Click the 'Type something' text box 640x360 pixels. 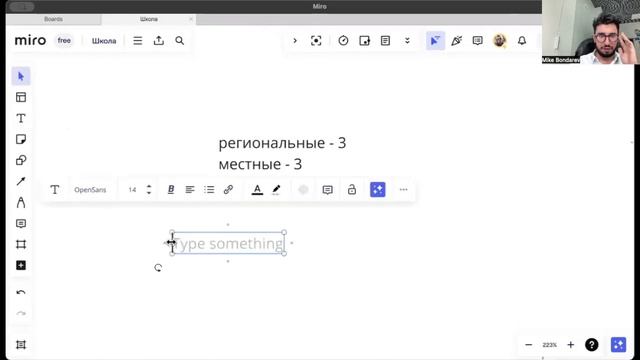click(229, 243)
